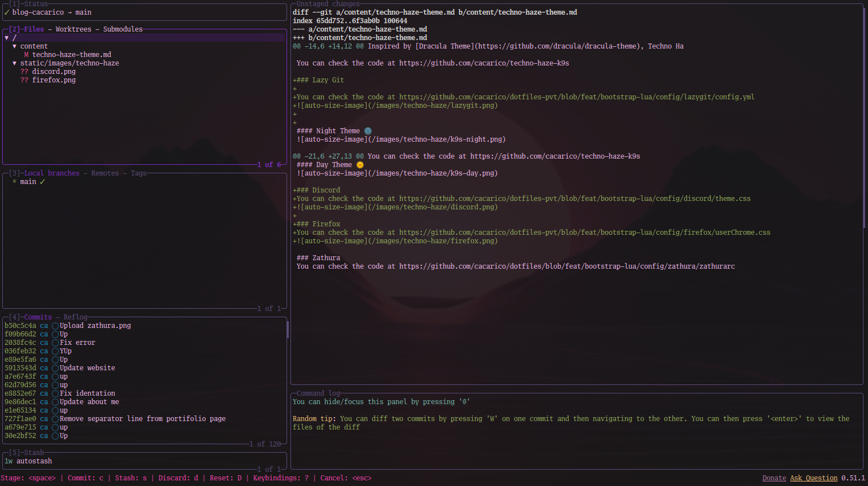Select commit f09b66d2
The image size is (868, 486).
coord(144,334)
